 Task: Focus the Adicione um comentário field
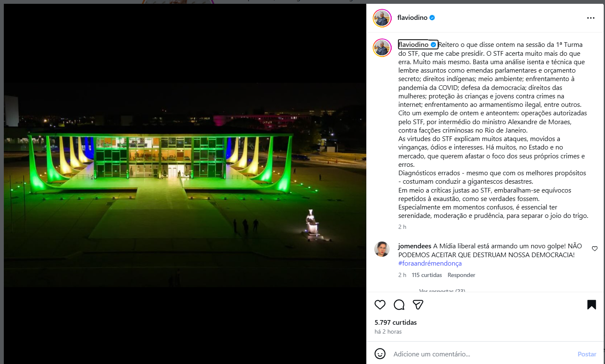pos(482,354)
